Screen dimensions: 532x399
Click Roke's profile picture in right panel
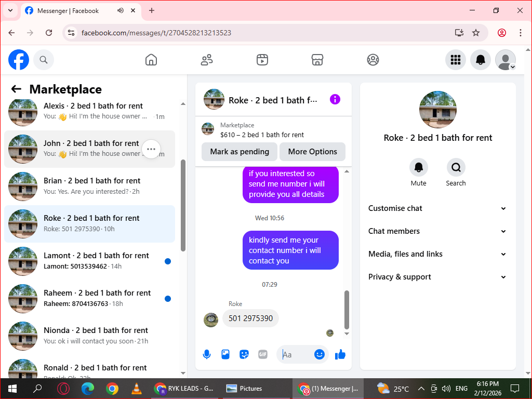pyautogui.click(x=437, y=110)
